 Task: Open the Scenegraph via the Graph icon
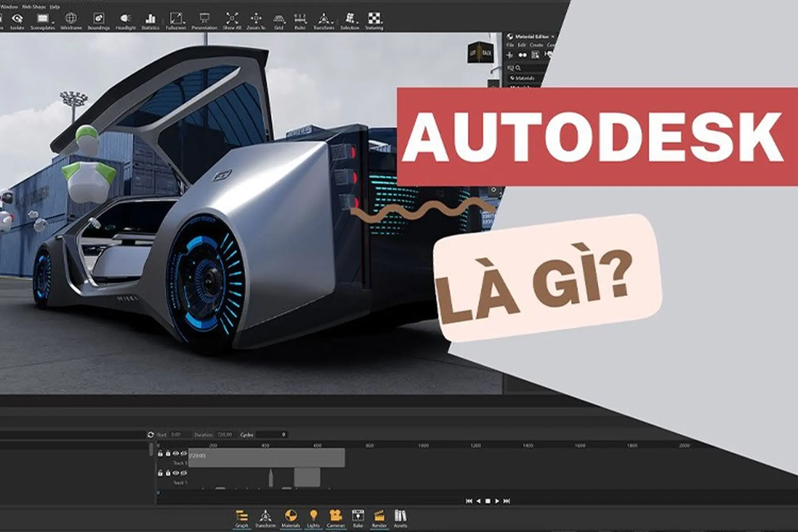pyautogui.click(x=242, y=515)
